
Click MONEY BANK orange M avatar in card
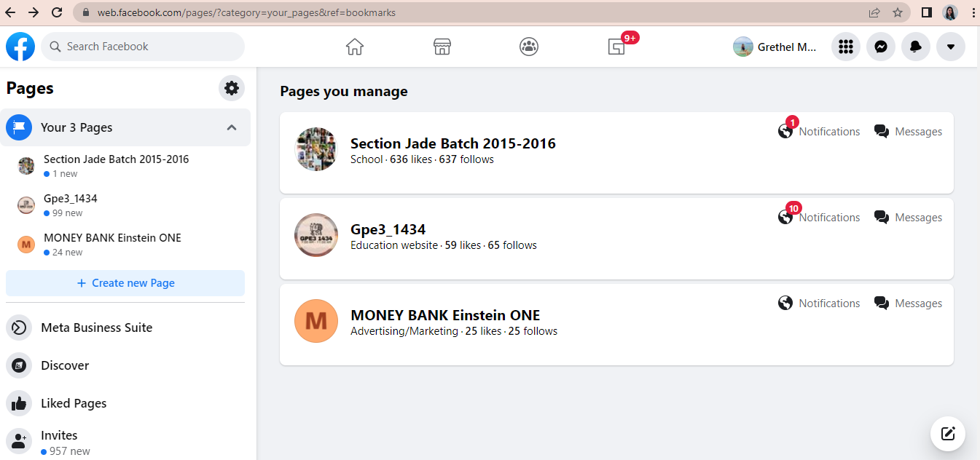click(x=316, y=321)
